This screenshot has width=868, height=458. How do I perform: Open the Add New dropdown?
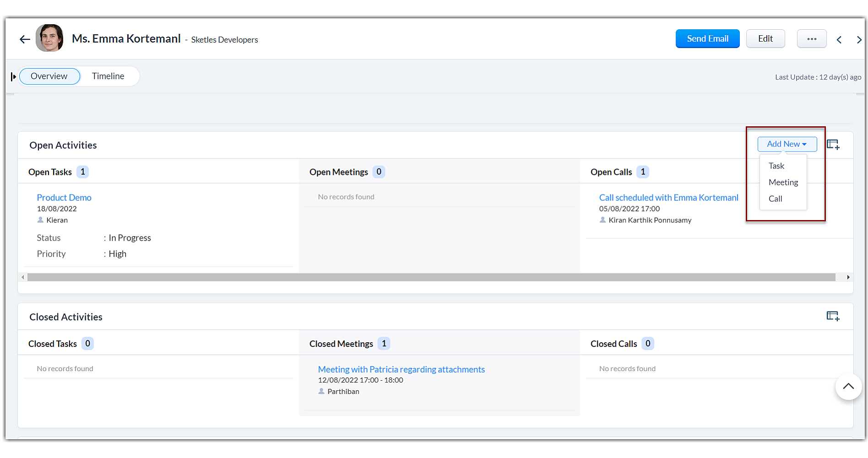pyautogui.click(x=787, y=144)
